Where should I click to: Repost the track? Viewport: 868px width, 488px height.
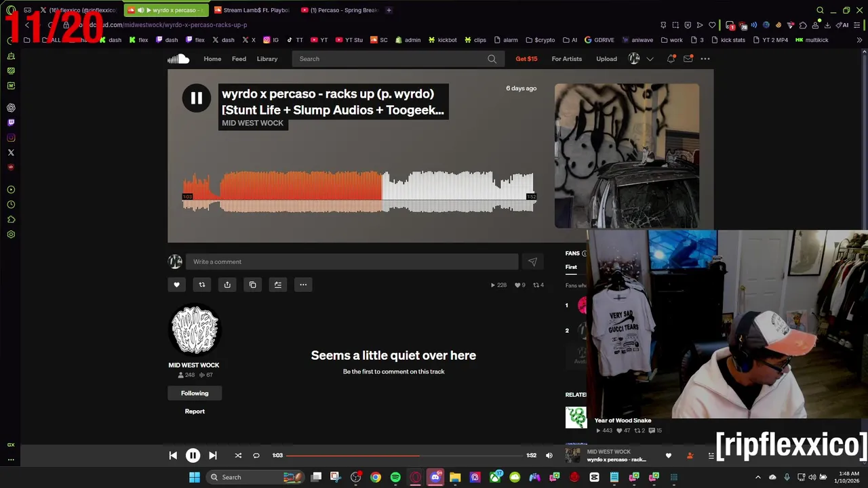201,285
